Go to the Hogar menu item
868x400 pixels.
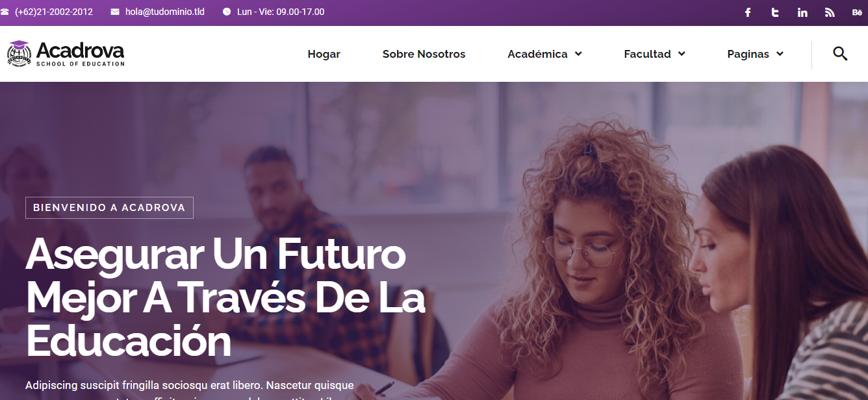[324, 54]
